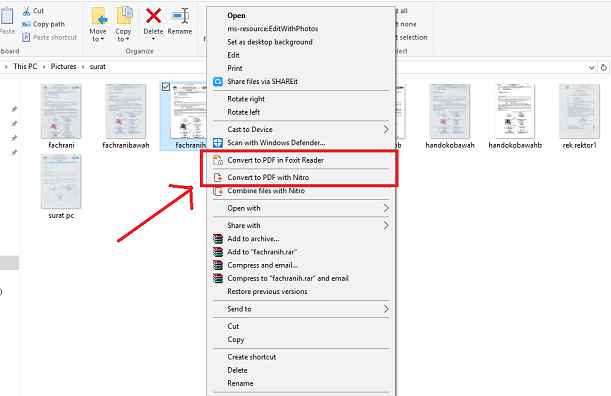Toggle checkbox on fachranih thumbnail
Image resolution: width=611 pixels, height=396 pixels.
tap(166, 87)
